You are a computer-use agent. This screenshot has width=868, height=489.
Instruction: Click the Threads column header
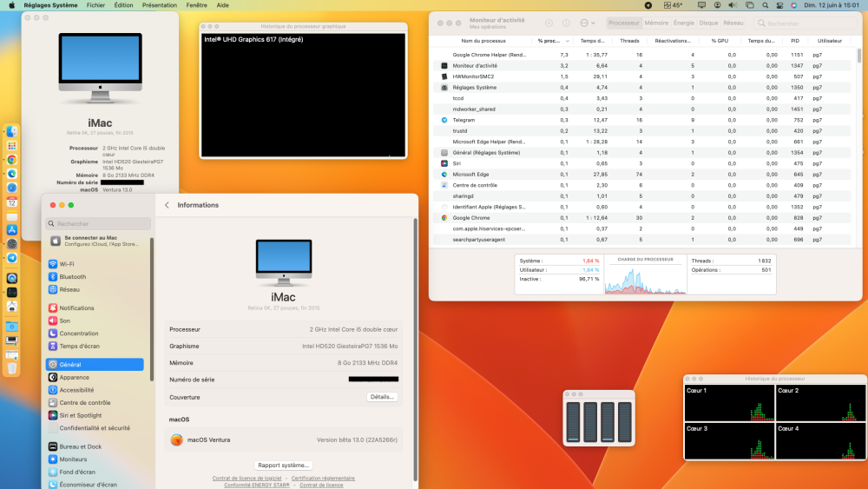[629, 41]
